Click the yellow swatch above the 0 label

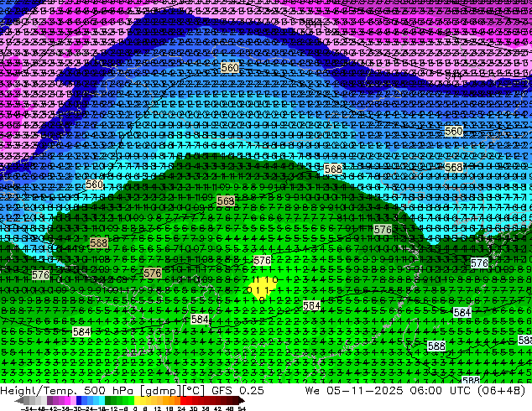coord(137,400)
